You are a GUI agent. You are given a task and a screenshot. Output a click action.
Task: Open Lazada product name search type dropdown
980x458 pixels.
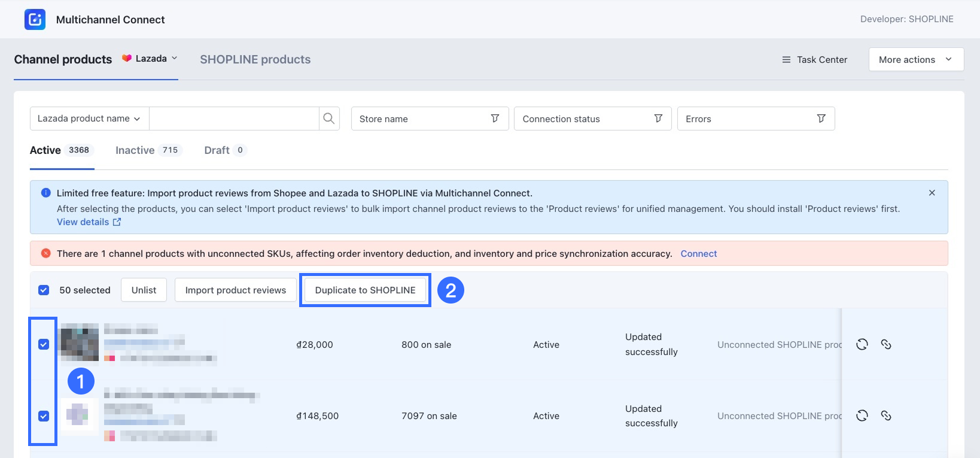pos(89,119)
